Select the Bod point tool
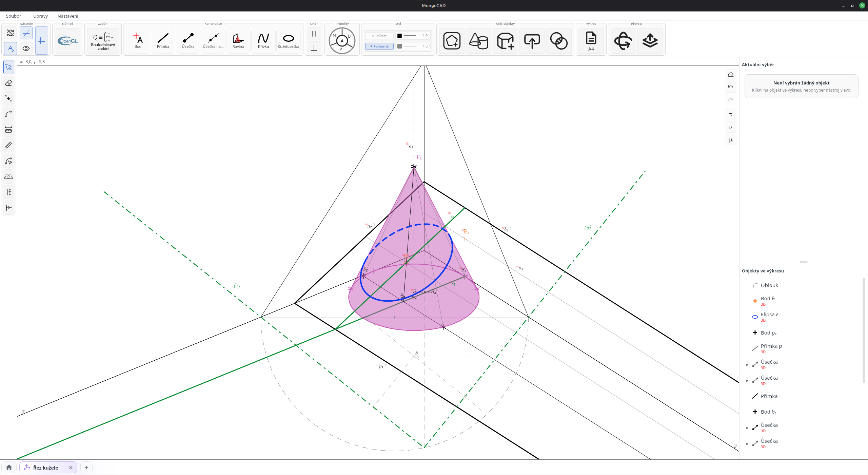The image size is (868, 475). coord(138,40)
